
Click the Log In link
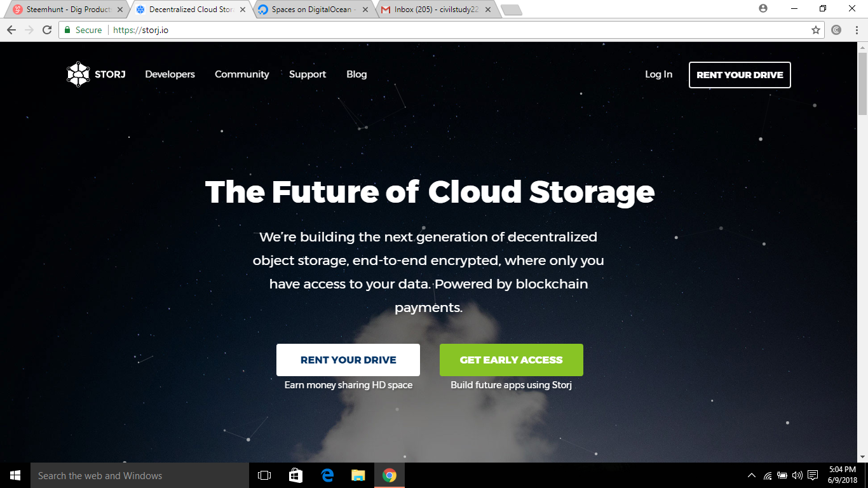point(658,74)
